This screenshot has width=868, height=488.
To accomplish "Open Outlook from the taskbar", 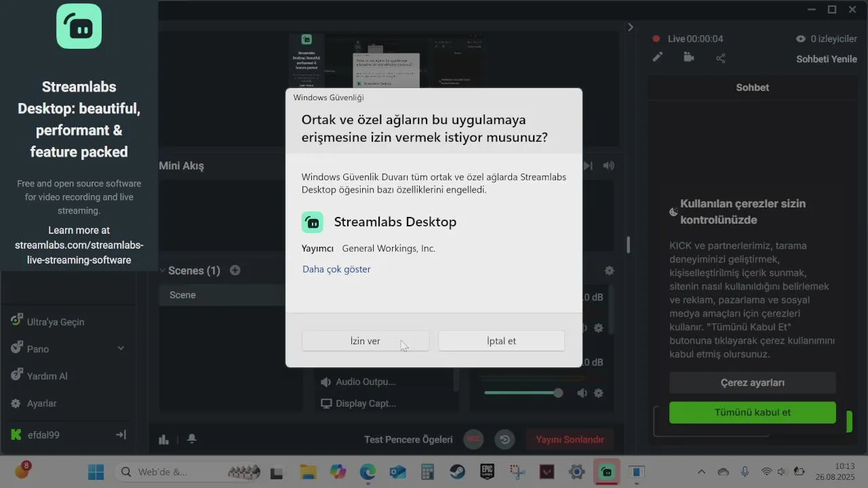I will click(x=397, y=472).
